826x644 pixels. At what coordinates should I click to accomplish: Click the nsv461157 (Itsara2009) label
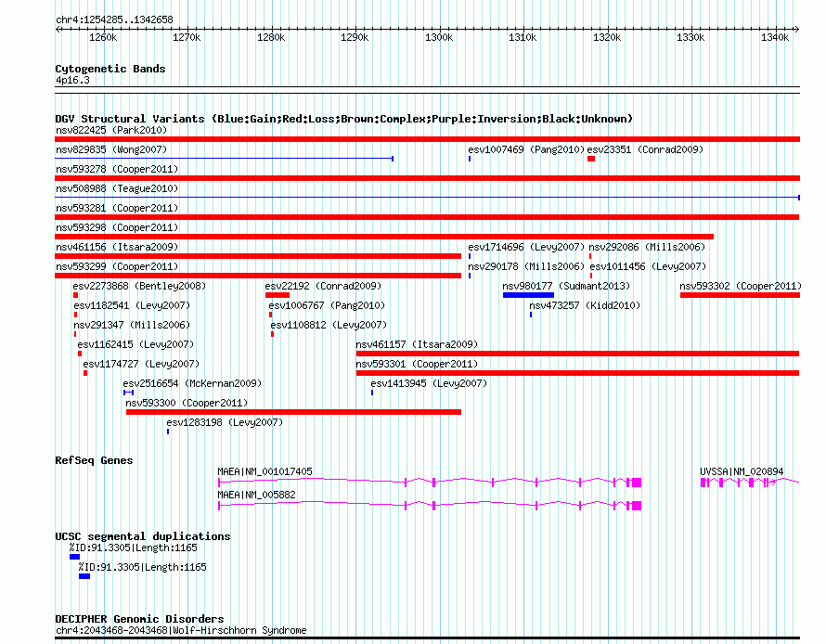tap(417, 344)
